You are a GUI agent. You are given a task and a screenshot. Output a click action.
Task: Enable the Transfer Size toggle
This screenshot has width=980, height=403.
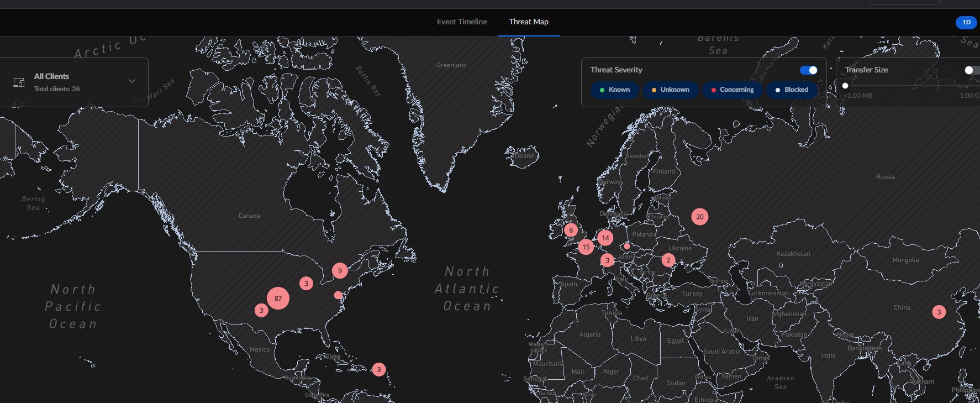[x=972, y=70]
